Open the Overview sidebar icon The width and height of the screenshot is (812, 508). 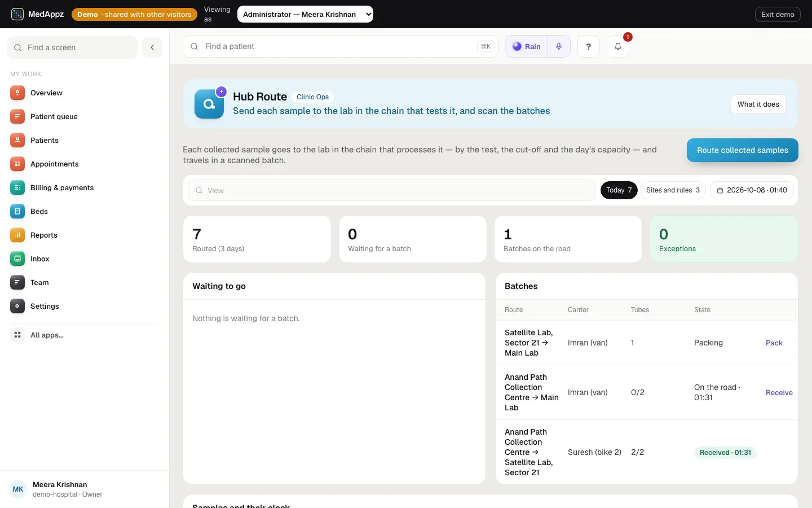click(x=17, y=93)
